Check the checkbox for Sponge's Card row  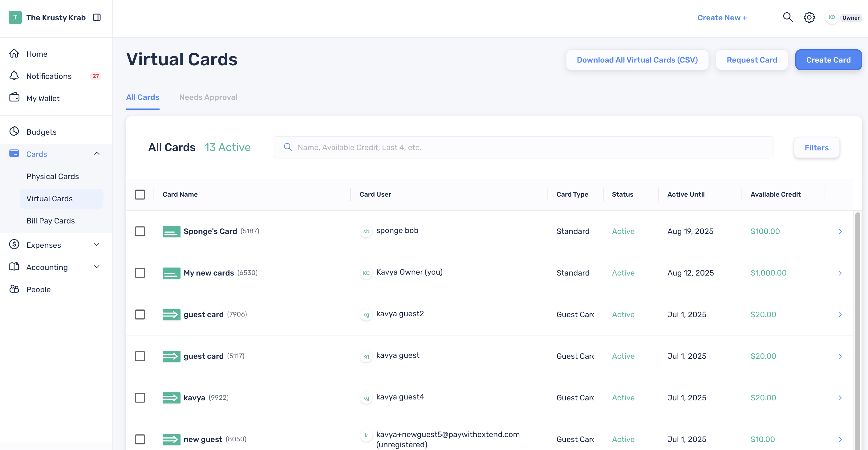140,231
